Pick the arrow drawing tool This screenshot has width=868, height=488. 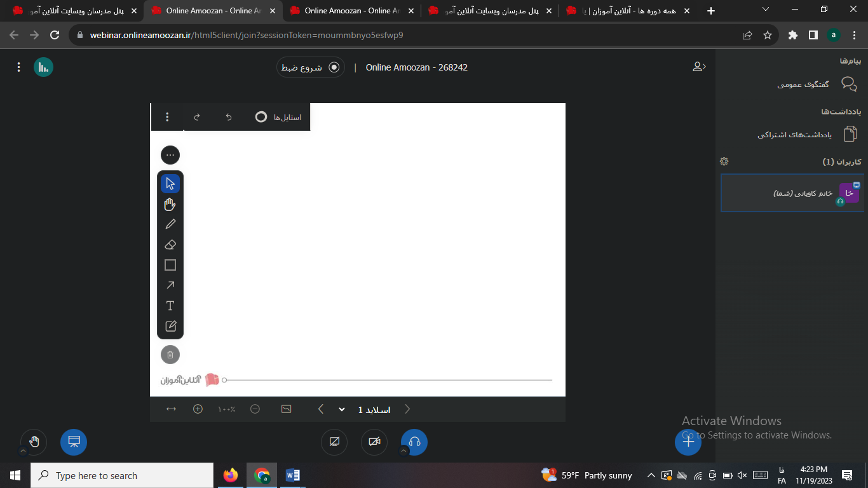point(170,285)
